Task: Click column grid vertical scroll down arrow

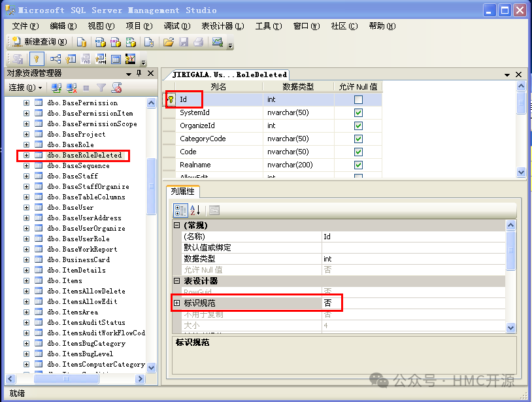Action: 521,172
